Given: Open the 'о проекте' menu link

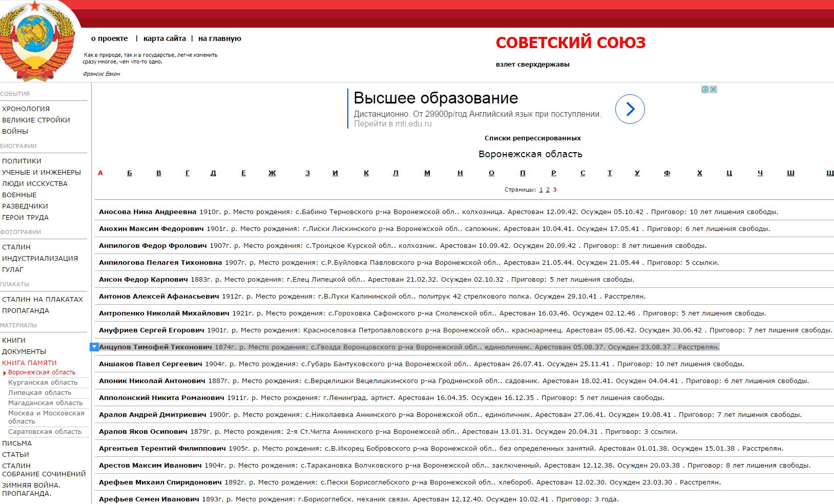Looking at the screenshot, I should pos(109,38).
